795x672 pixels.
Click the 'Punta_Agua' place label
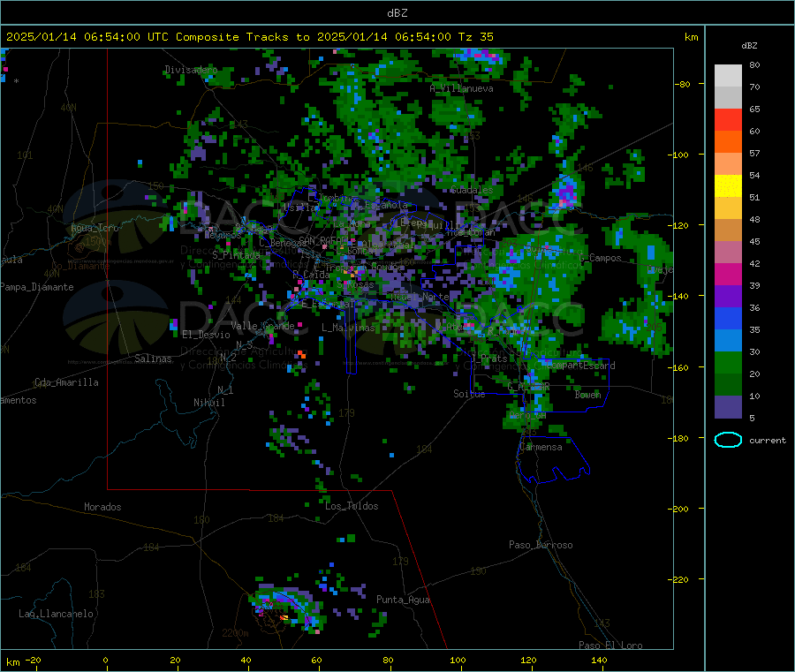tap(403, 600)
